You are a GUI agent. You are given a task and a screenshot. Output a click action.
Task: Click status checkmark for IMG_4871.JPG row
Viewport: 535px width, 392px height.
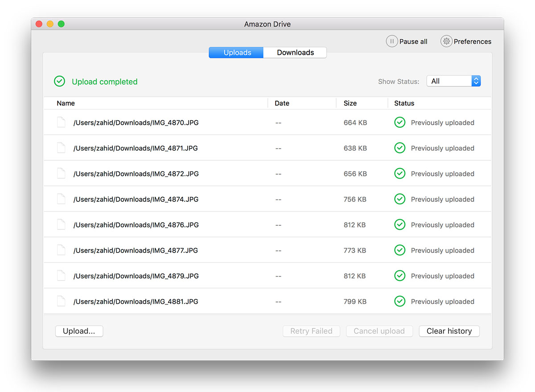point(400,148)
